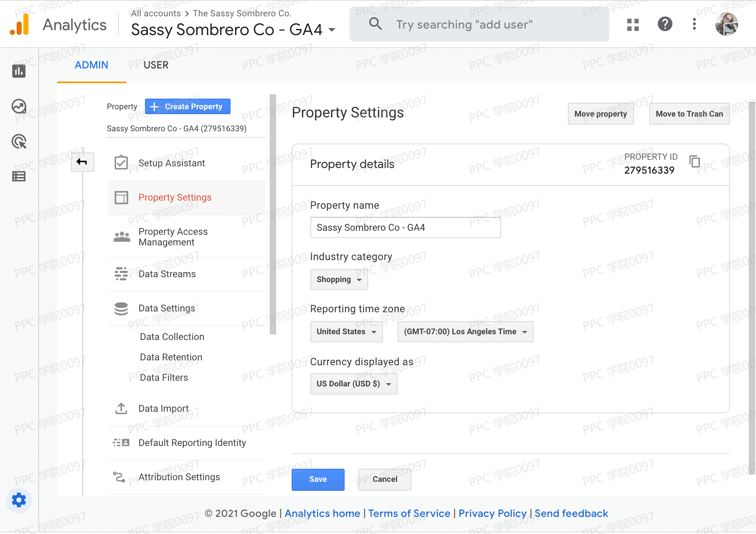Open the Explore icon in sidebar

[x=19, y=106]
